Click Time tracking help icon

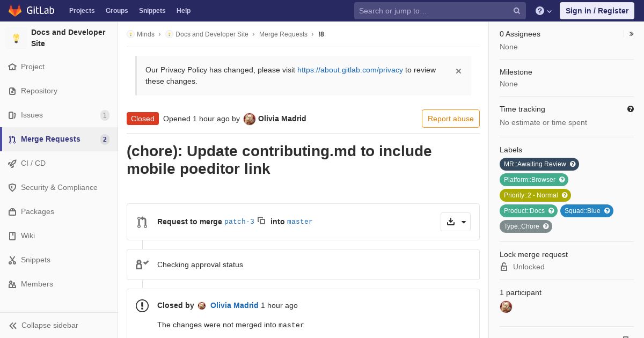pyautogui.click(x=631, y=109)
